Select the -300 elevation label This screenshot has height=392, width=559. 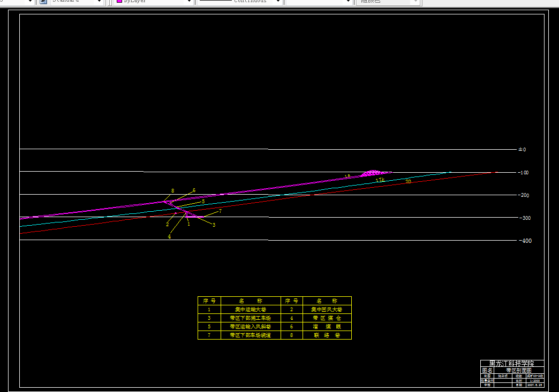[524, 218]
